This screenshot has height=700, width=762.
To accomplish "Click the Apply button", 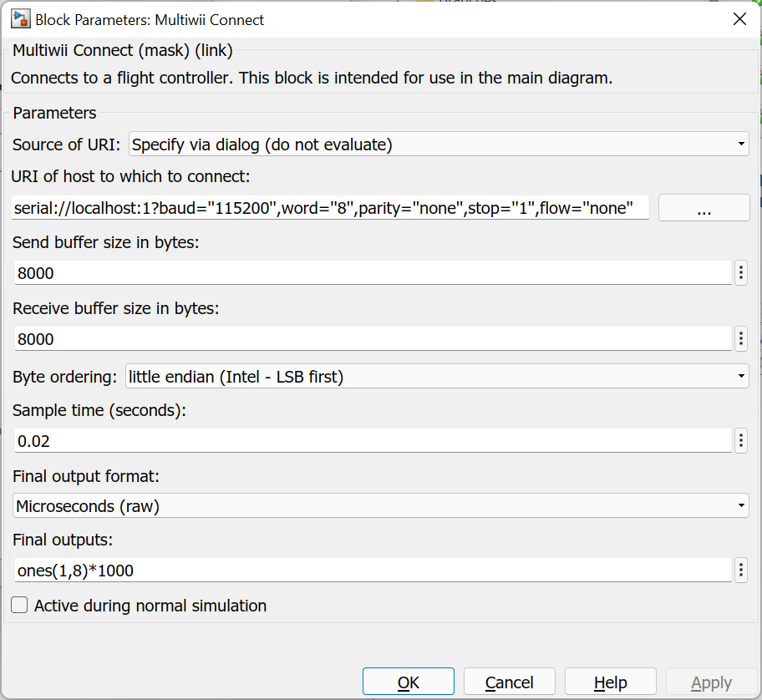I will click(x=711, y=682).
